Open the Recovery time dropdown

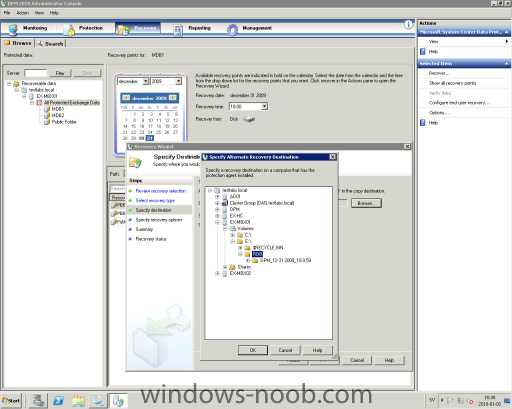tap(264, 106)
